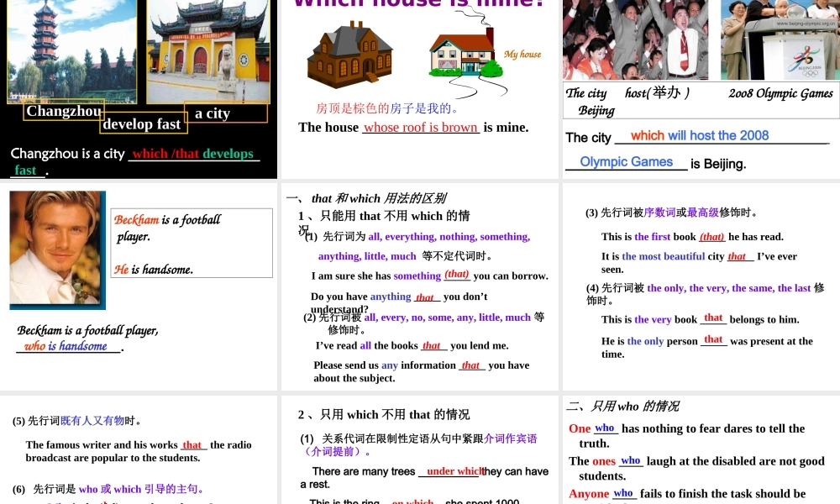Click 'The city host(举办)' caption text
The width and height of the screenshot is (840, 504).
627,93
